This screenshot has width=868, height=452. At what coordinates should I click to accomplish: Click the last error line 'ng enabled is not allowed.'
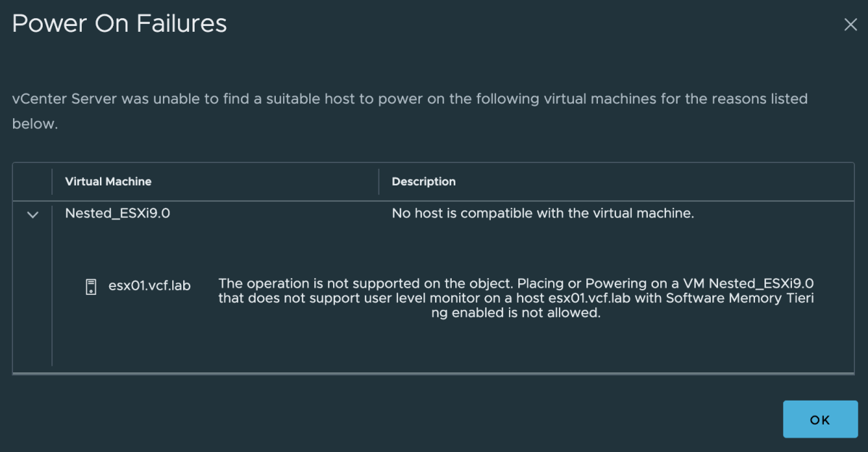click(516, 313)
